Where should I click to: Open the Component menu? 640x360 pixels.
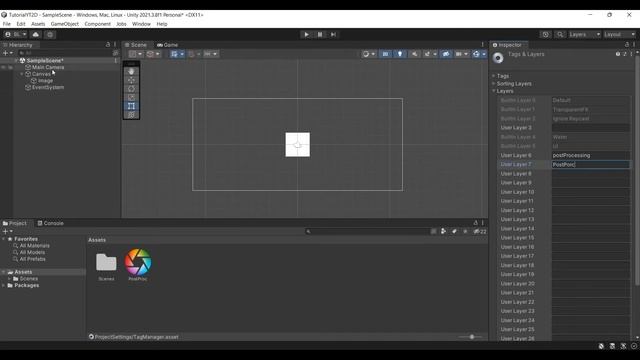[98, 24]
